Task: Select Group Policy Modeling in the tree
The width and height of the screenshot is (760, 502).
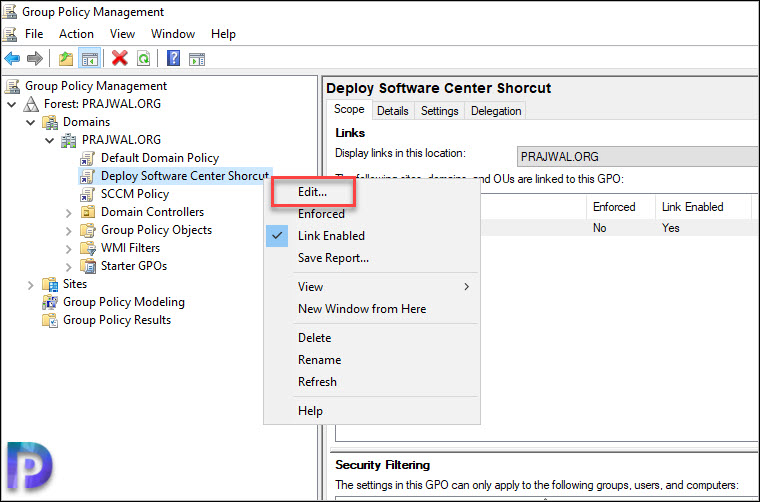Action: (124, 302)
